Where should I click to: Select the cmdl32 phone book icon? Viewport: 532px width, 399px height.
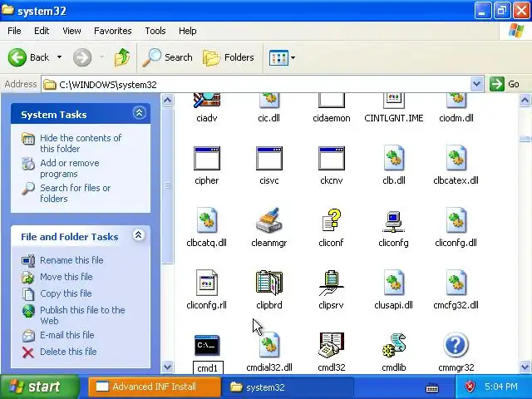pyautogui.click(x=332, y=345)
